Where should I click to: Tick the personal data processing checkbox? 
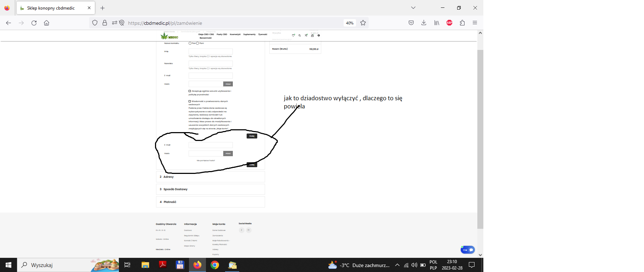190,101
